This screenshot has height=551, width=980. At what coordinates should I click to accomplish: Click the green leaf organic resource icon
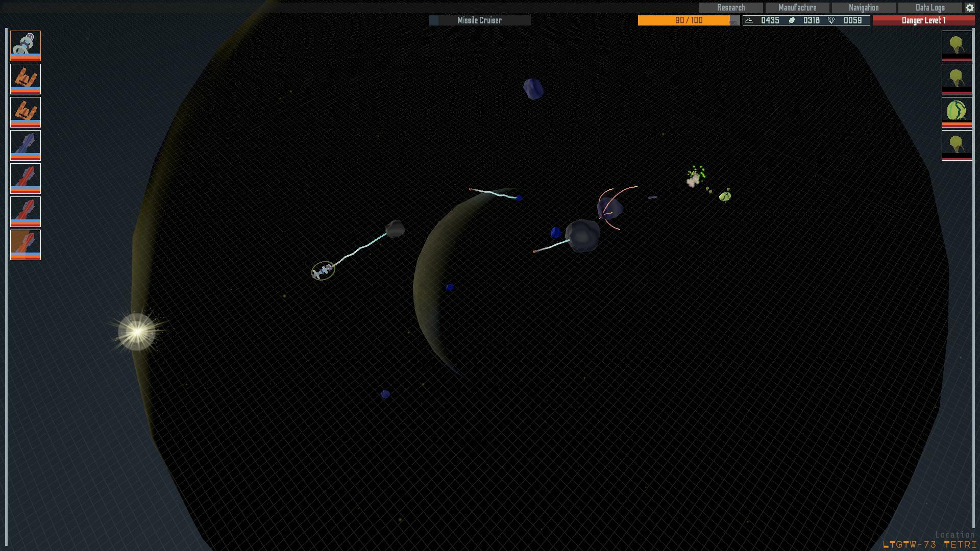coord(792,20)
